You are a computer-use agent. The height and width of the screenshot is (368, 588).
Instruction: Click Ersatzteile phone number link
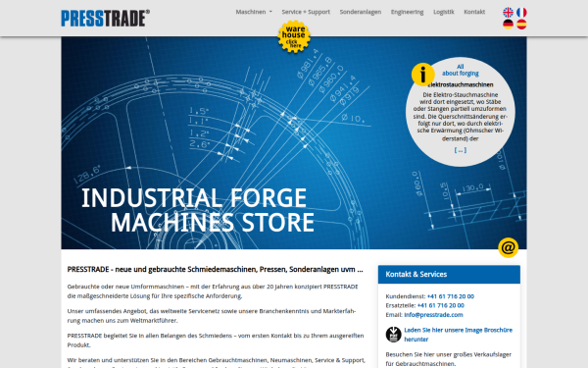coord(441,305)
